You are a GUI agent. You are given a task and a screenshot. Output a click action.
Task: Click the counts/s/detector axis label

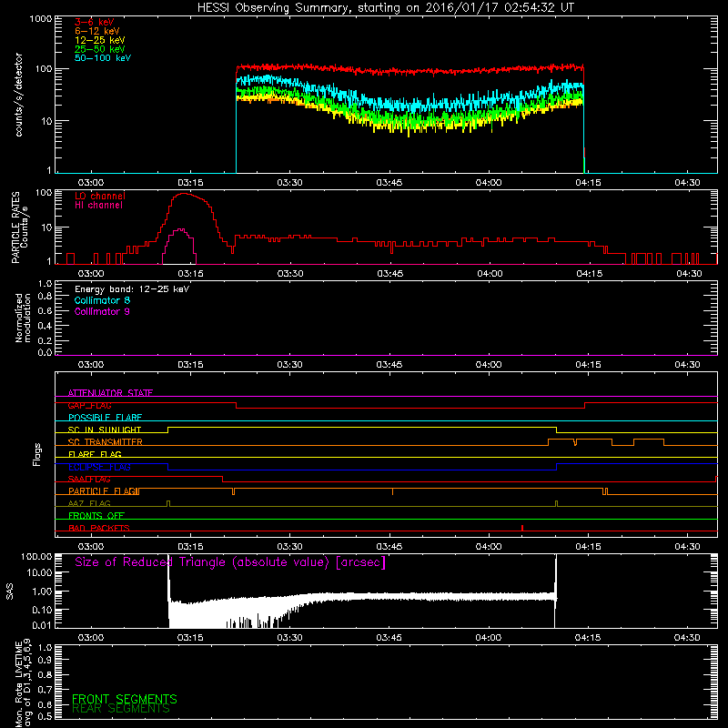18,95
